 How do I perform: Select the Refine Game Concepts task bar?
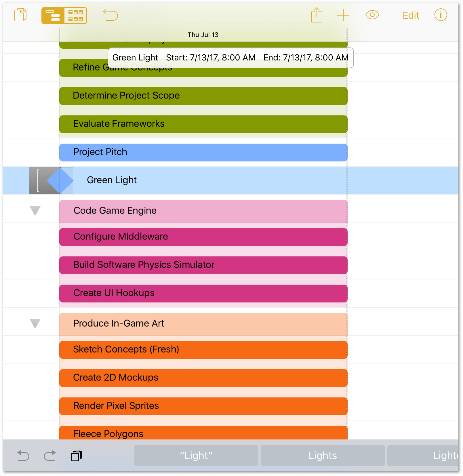[x=203, y=68]
